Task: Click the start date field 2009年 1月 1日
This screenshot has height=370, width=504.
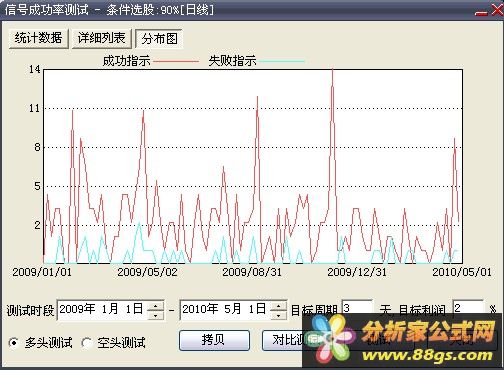Action: point(102,310)
